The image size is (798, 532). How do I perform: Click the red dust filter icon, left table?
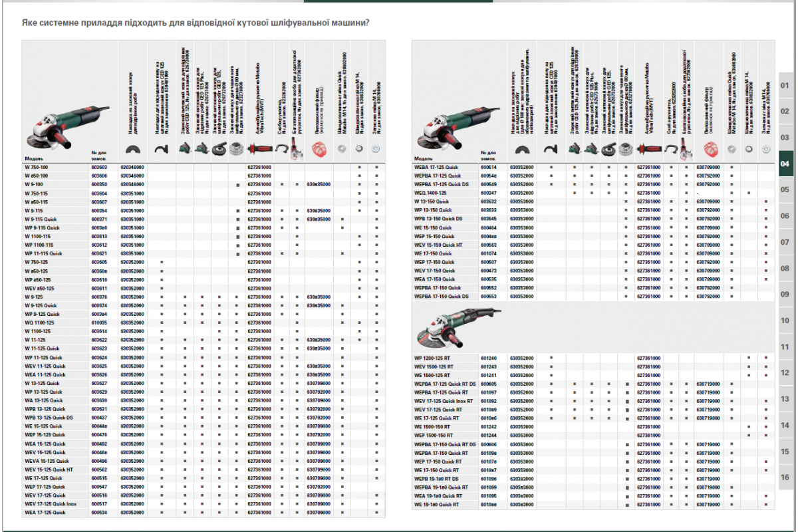pos(319,149)
